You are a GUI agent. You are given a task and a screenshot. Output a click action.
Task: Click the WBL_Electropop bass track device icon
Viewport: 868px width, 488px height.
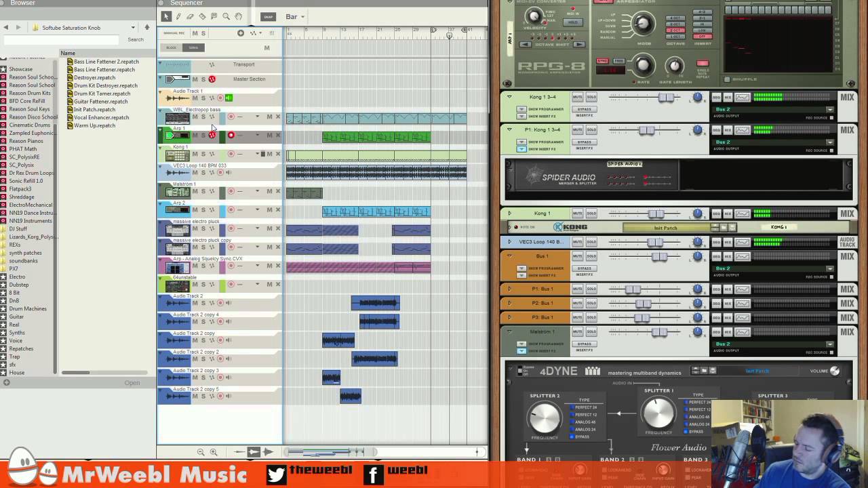pyautogui.click(x=178, y=118)
